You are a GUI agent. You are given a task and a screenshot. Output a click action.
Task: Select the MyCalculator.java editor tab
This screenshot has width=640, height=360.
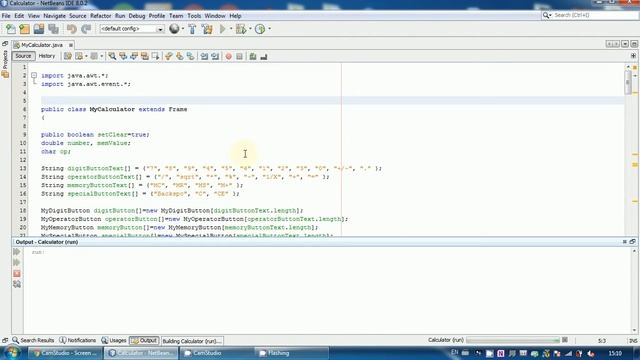click(x=42, y=45)
